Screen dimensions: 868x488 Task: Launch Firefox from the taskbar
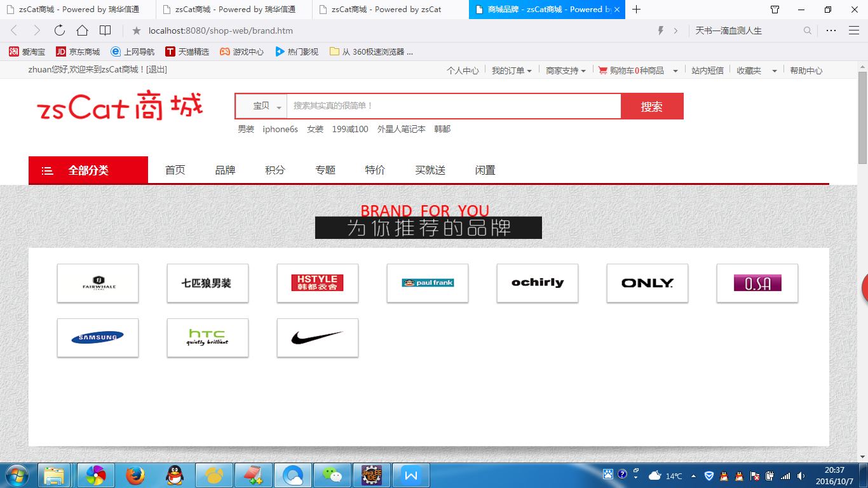coord(135,475)
